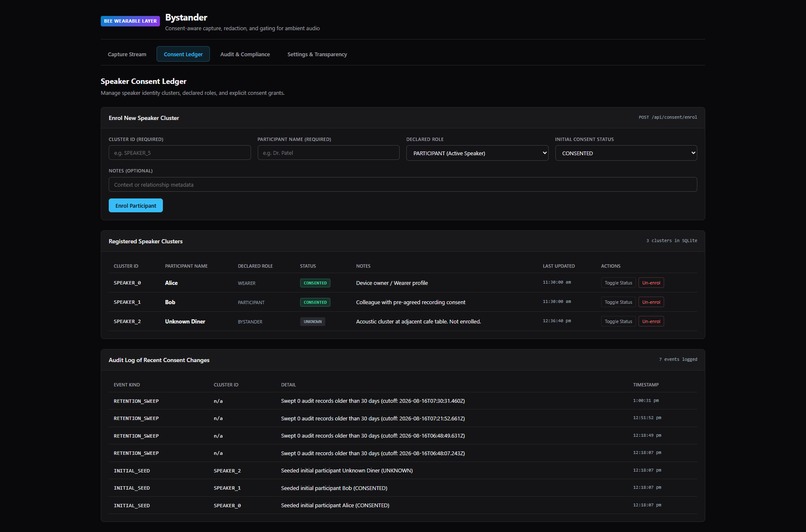Viewport: 806px width, 532px height.
Task: Click the participant name Alice
Action: click(171, 283)
